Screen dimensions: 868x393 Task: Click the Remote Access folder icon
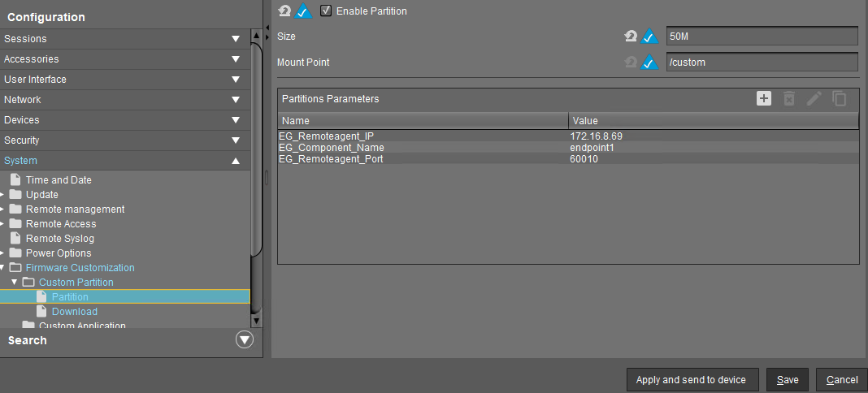(x=15, y=224)
